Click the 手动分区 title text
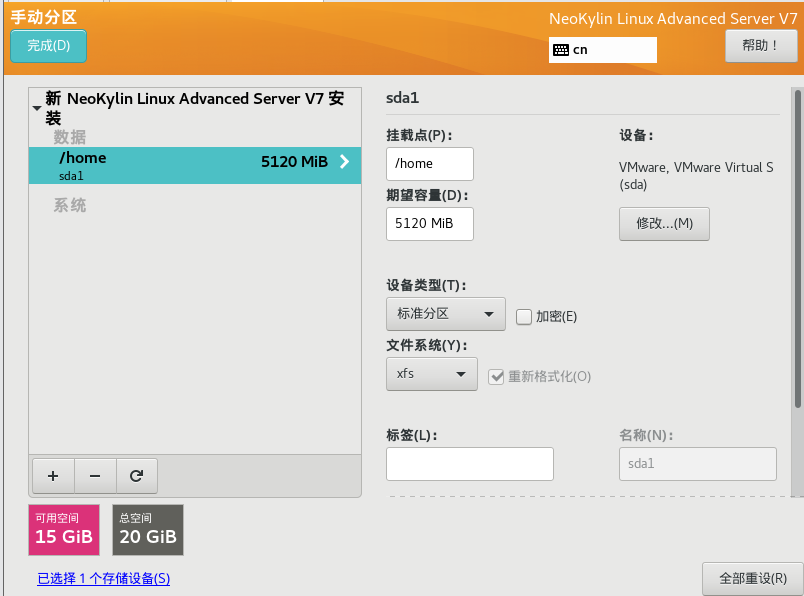The height and width of the screenshot is (596, 804). pos(44,17)
